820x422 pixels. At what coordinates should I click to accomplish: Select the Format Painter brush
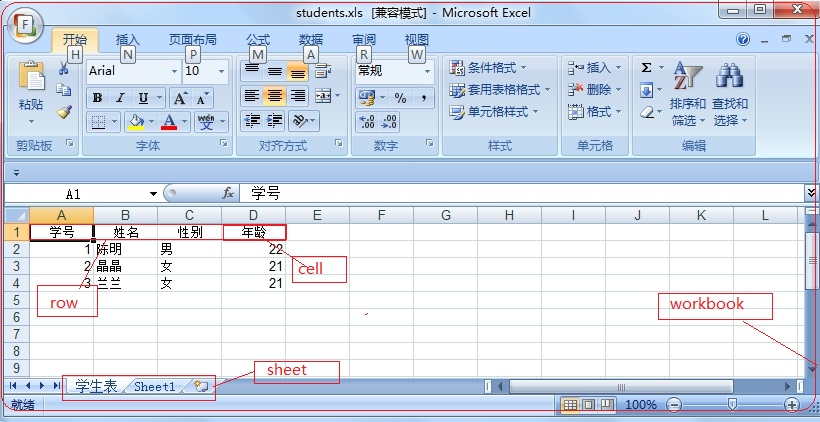pyautogui.click(x=64, y=111)
